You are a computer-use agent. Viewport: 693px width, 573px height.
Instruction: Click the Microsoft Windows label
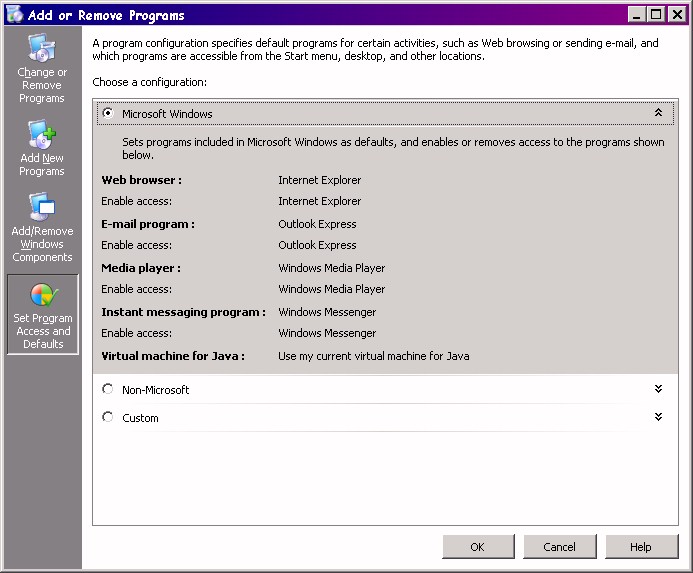point(167,114)
